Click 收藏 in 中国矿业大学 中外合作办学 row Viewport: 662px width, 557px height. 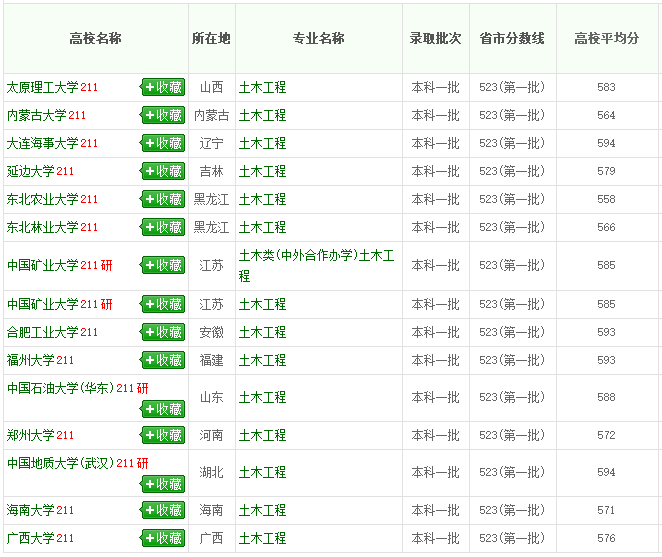(163, 265)
